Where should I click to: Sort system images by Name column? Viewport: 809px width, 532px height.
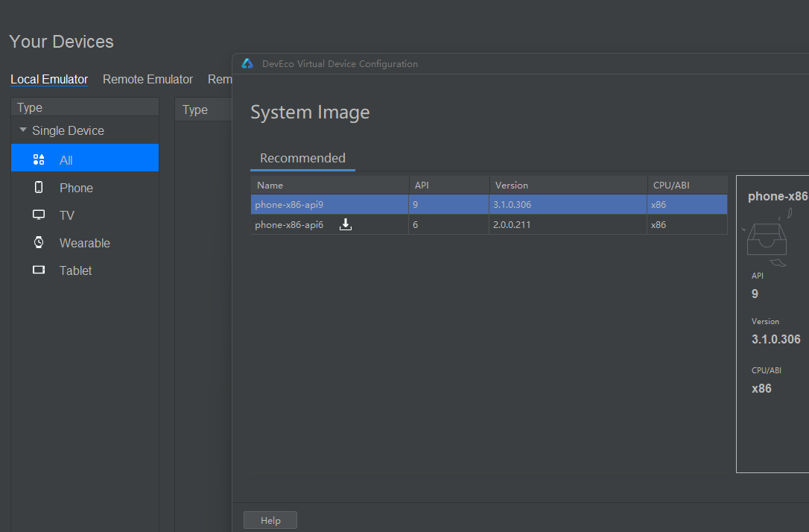330,186
